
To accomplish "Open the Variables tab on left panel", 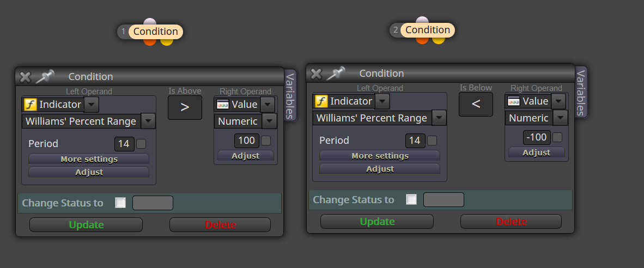I will [290, 95].
